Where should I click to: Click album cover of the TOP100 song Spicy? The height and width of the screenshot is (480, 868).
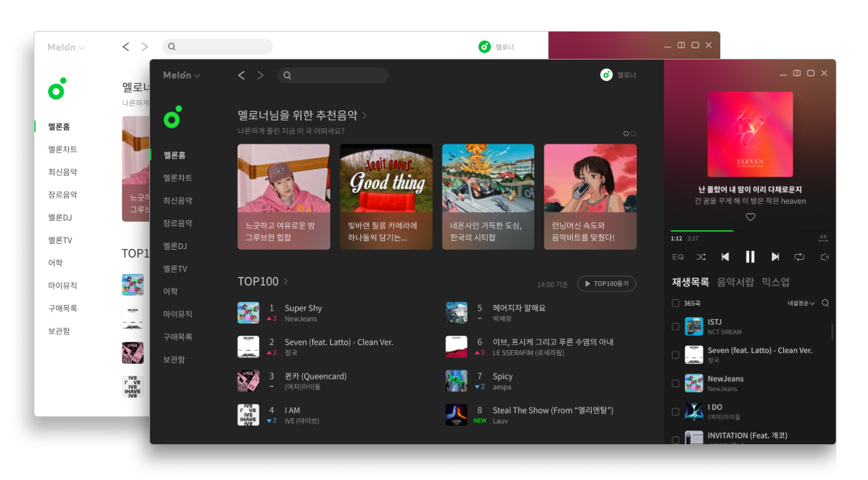point(457,381)
